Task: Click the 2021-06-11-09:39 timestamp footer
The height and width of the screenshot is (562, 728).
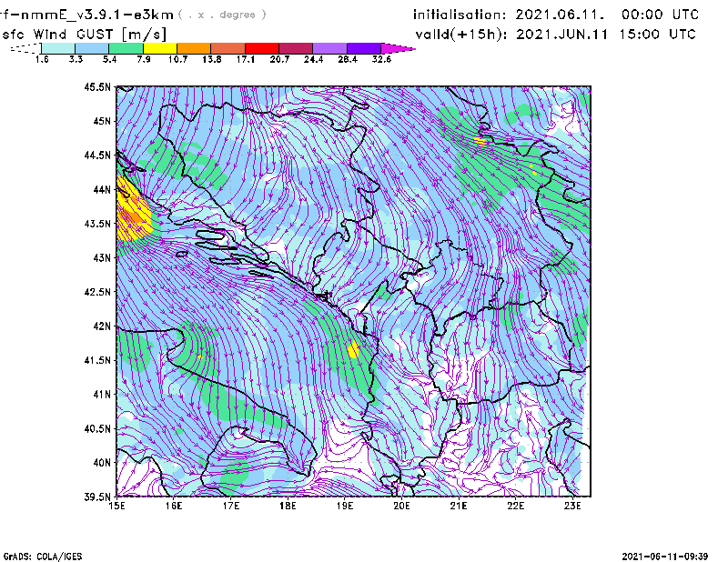Action: pos(665,557)
